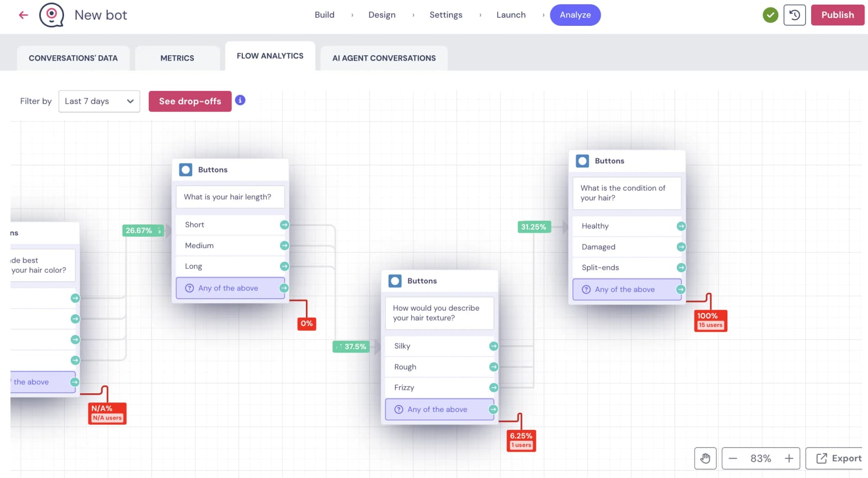This screenshot has height=478, width=868.
Task: Click question mark icon in hair condition block
Action: (586, 289)
